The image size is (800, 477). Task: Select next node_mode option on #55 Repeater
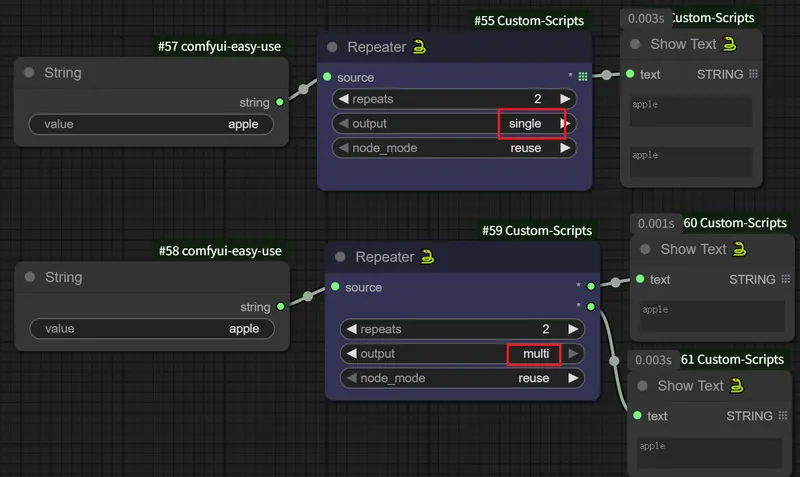point(565,148)
